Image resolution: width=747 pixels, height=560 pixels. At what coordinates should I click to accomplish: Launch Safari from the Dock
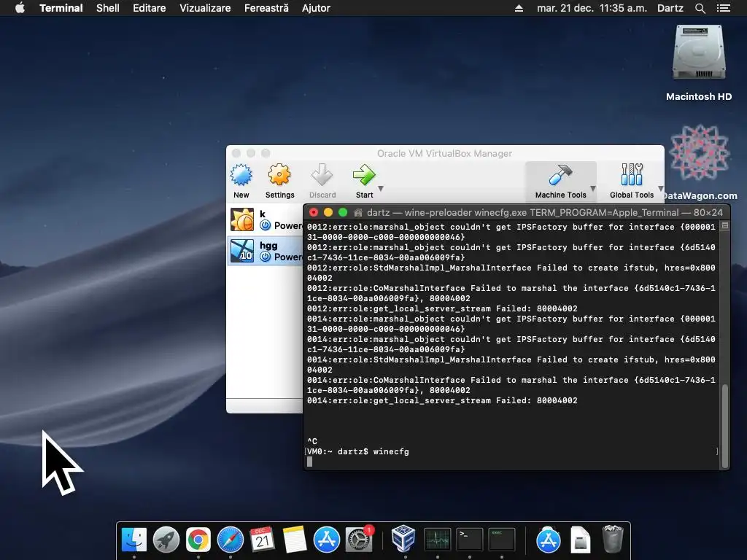(230, 540)
